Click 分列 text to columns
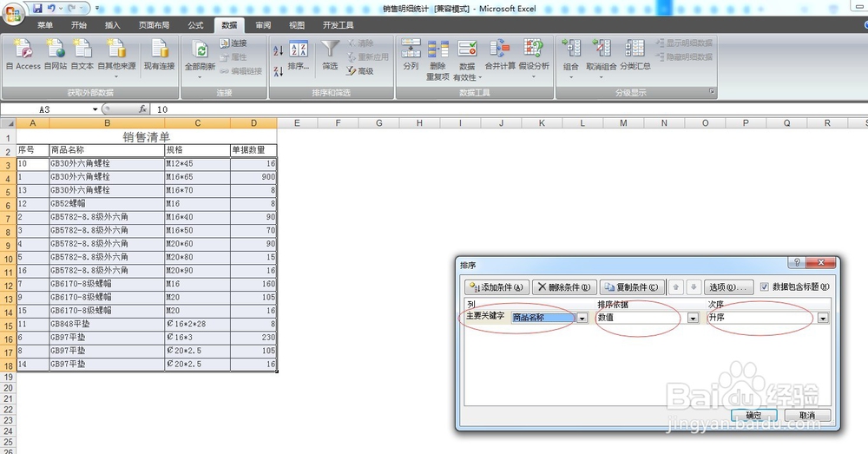This screenshot has width=868, height=454. (411, 55)
